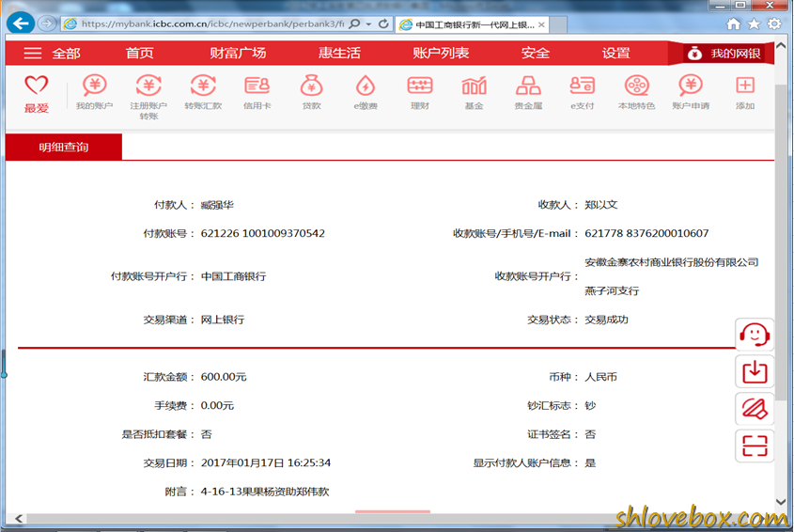Open 账户列表 menu
Screen dimensions: 794x532
point(441,54)
